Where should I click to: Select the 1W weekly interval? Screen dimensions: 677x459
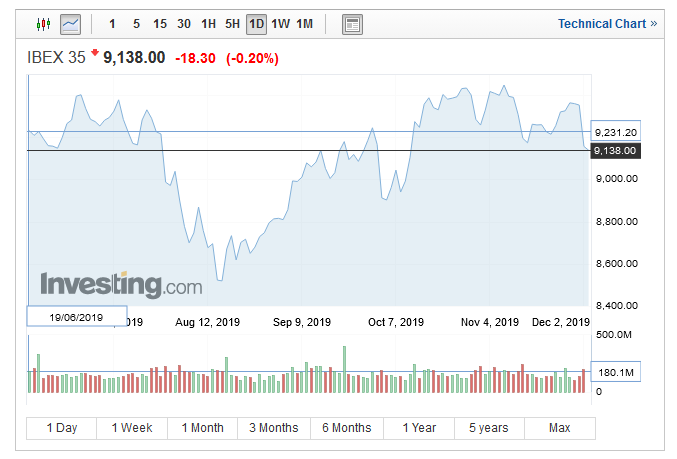point(281,24)
